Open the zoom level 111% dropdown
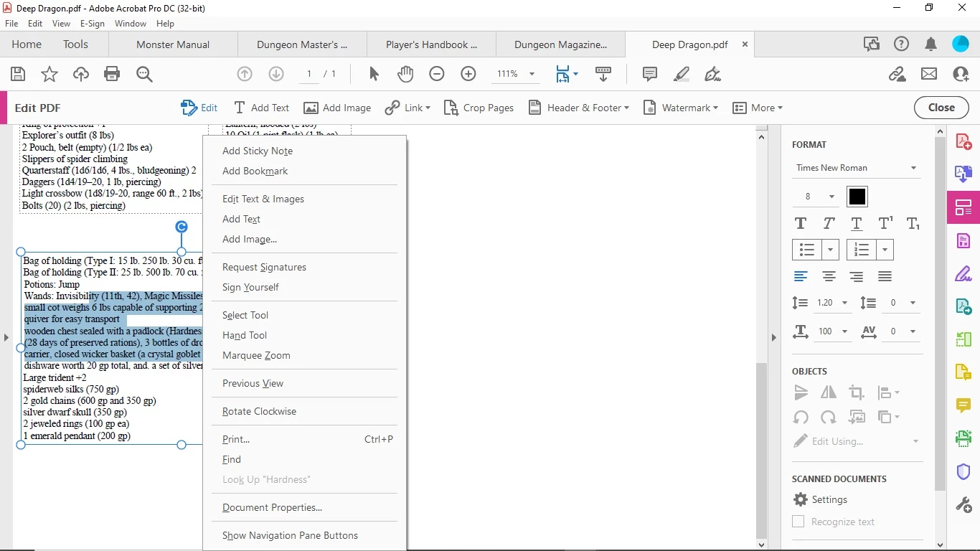Screen dimensions: 980x551 click(x=516, y=74)
